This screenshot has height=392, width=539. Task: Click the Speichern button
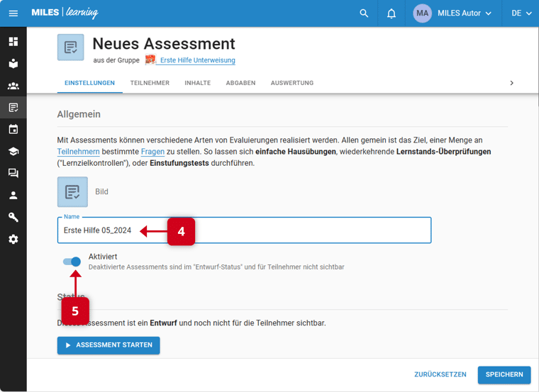504,374
